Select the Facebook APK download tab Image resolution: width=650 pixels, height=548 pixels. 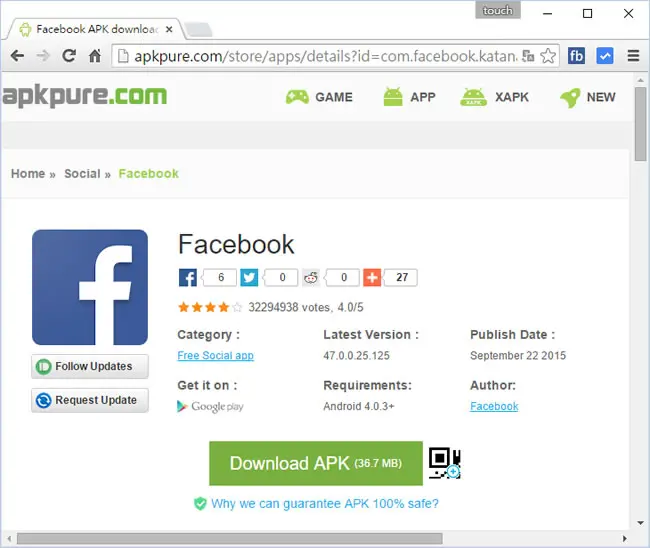point(95,29)
